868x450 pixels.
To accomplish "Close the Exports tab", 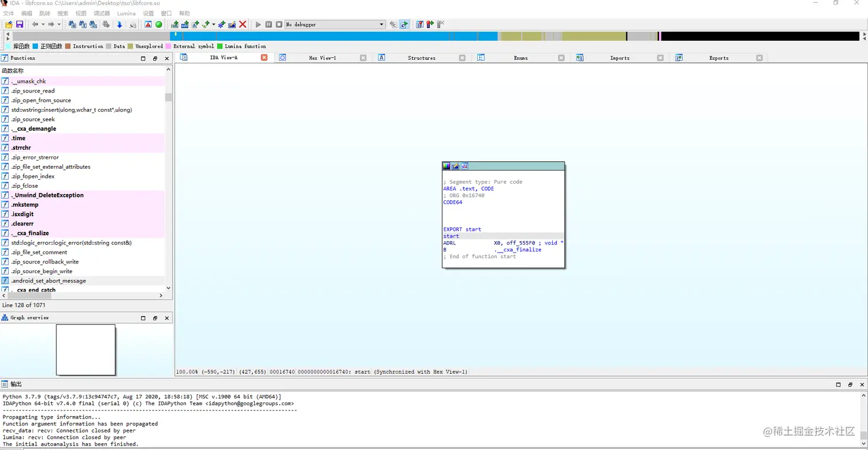I will pos(759,58).
